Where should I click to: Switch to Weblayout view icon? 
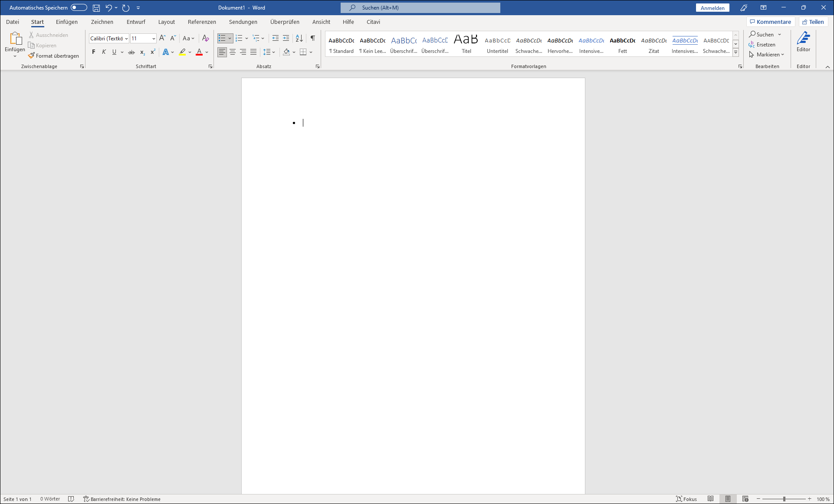coord(745,499)
